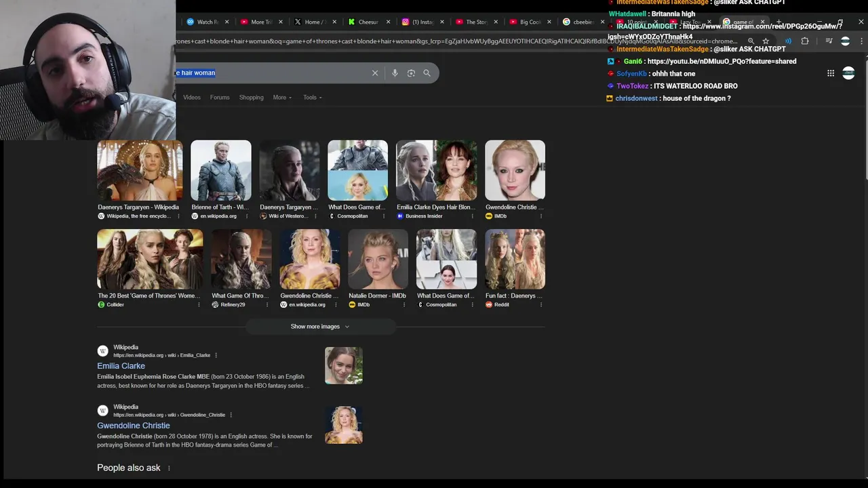Open options for the Cosmopolitan image result in the top row
The image size is (868, 488).
point(384,216)
